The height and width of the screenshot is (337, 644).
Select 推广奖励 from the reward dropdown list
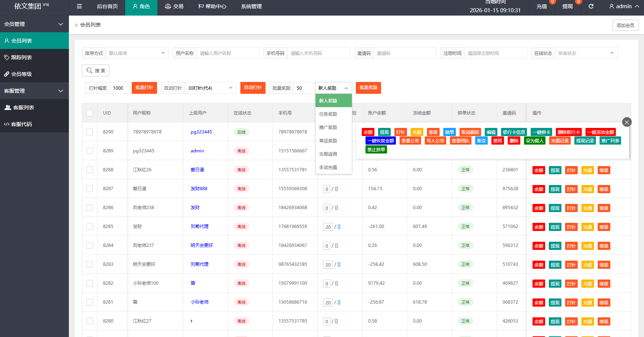(x=328, y=128)
